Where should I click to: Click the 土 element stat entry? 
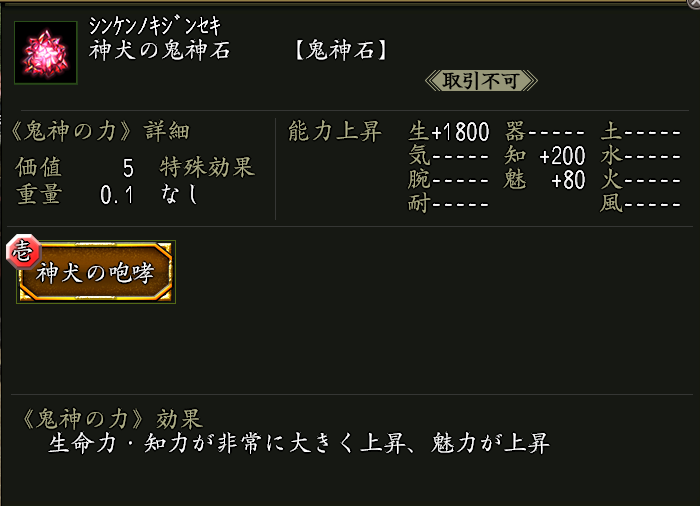click(x=640, y=131)
